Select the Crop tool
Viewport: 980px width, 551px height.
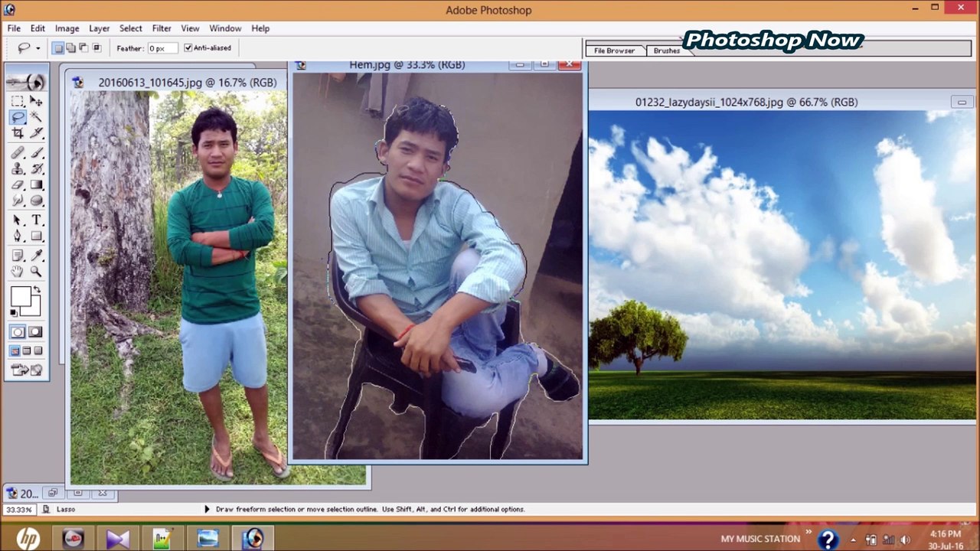(18, 133)
